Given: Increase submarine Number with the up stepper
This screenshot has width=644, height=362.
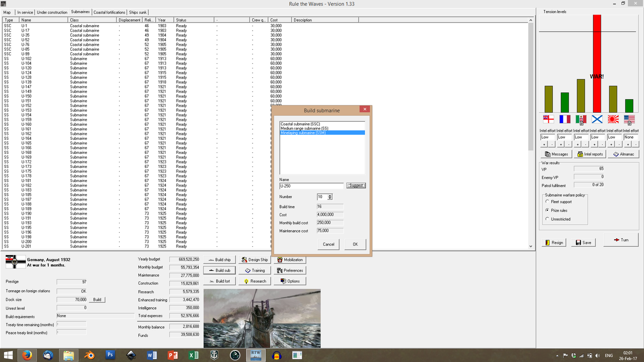Looking at the screenshot, I should coord(329,195).
